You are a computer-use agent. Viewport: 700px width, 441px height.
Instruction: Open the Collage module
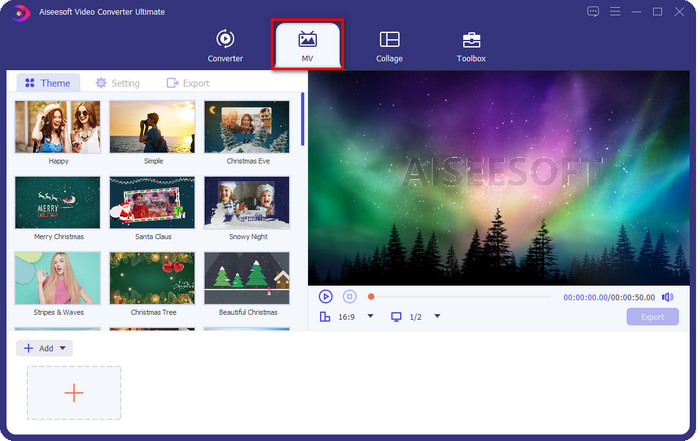389,46
